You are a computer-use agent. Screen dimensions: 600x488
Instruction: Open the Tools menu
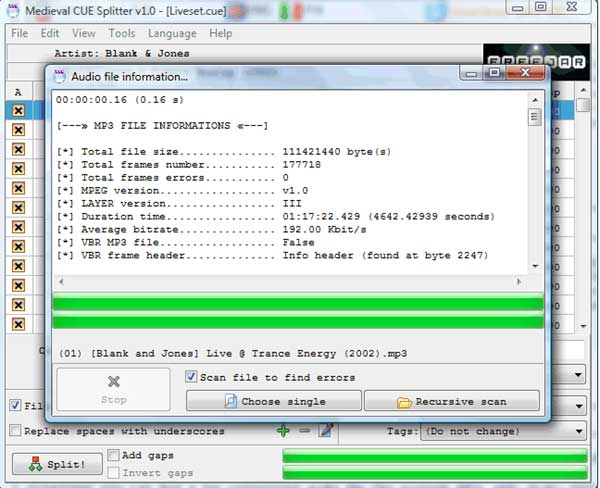(x=121, y=33)
